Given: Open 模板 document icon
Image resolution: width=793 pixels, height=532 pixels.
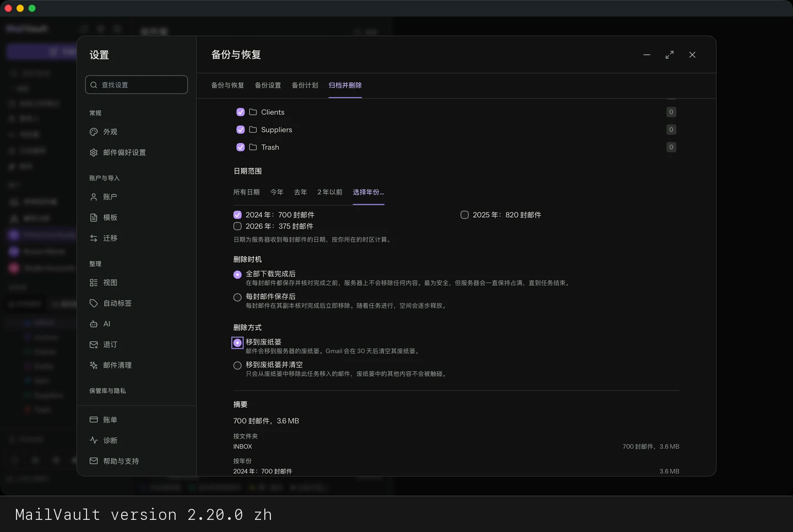Looking at the screenshot, I should tap(94, 218).
